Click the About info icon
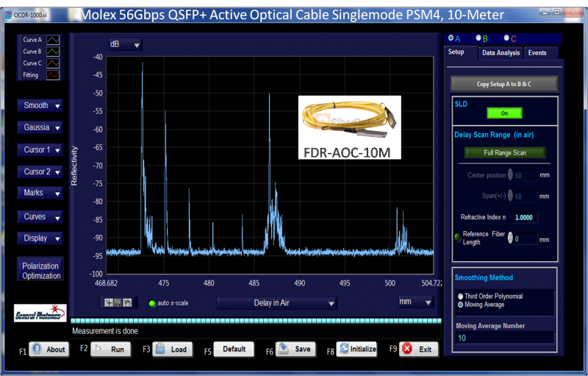Screen dimensions: 588x376 point(37,349)
